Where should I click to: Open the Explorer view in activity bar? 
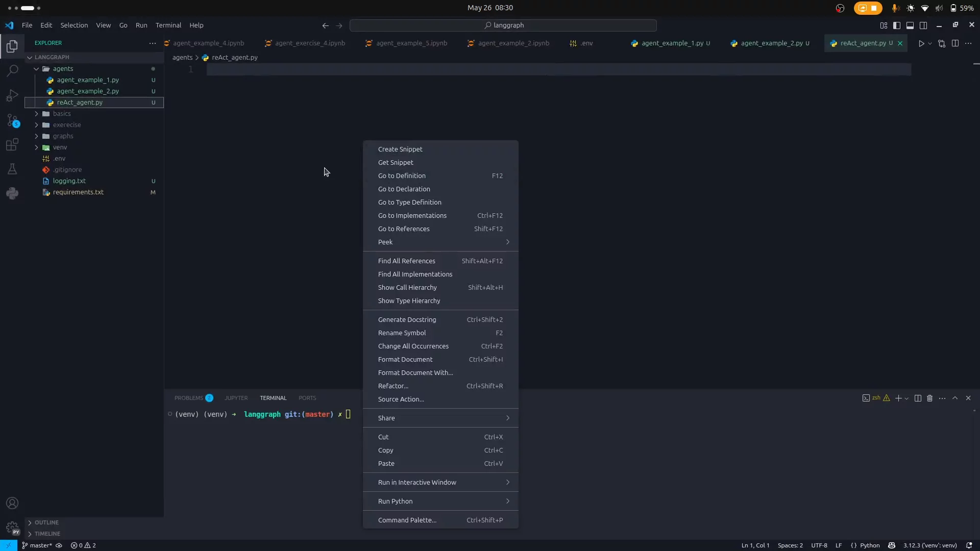12,46
